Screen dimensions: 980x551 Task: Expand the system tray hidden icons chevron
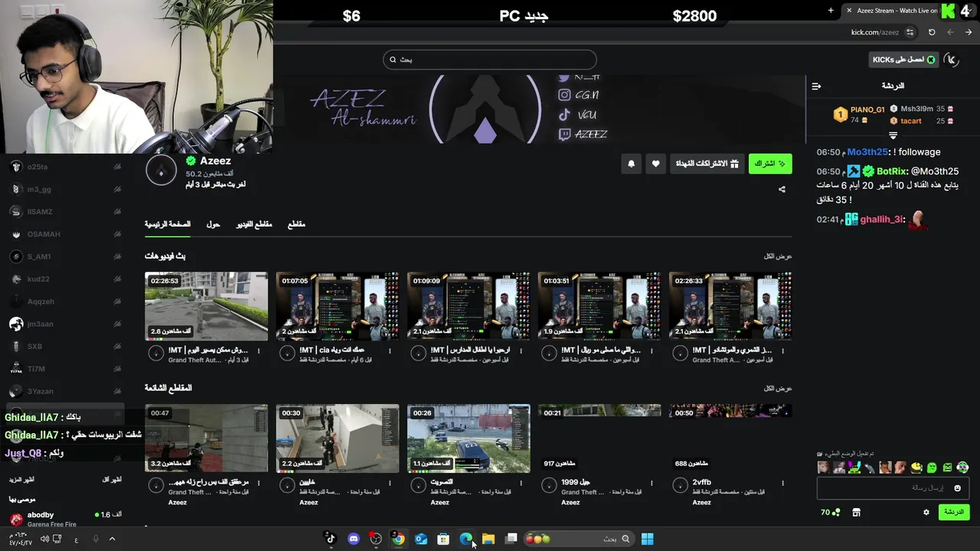tap(112, 539)
